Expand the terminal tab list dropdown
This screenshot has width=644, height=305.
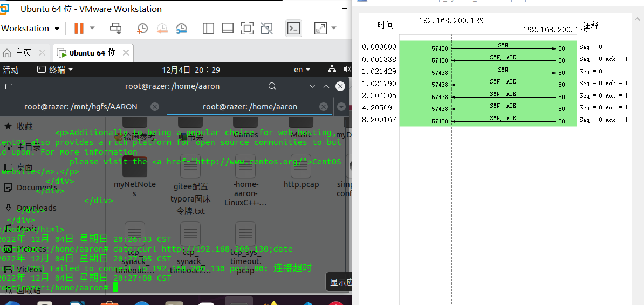pos(341,107)
